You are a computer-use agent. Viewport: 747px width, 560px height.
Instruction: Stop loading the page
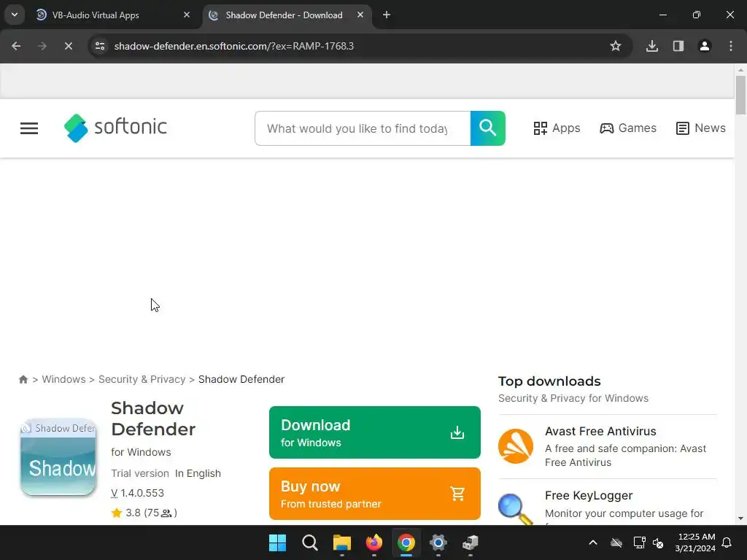[x=68, y=46]
